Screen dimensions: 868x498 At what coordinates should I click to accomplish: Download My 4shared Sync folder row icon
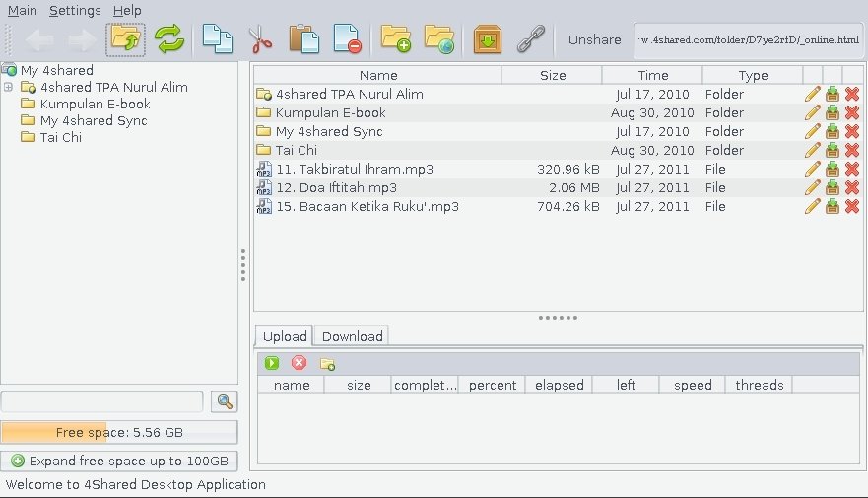coord(832,132)
